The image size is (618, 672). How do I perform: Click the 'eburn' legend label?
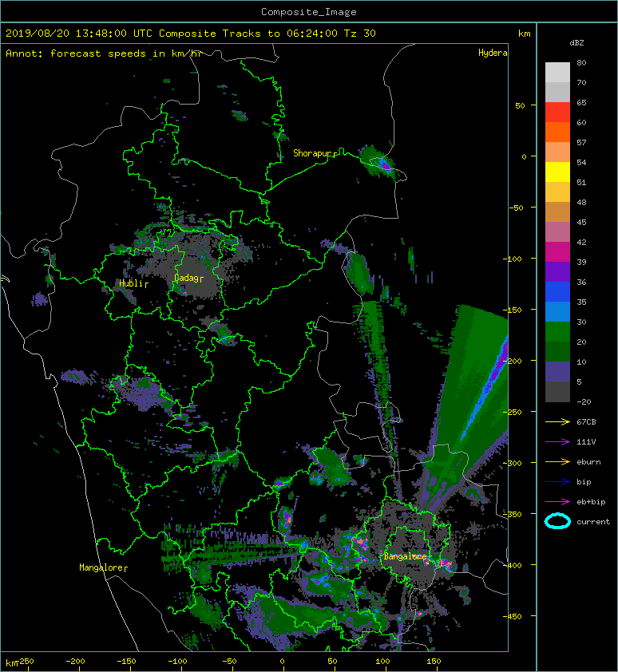point(588,462)
